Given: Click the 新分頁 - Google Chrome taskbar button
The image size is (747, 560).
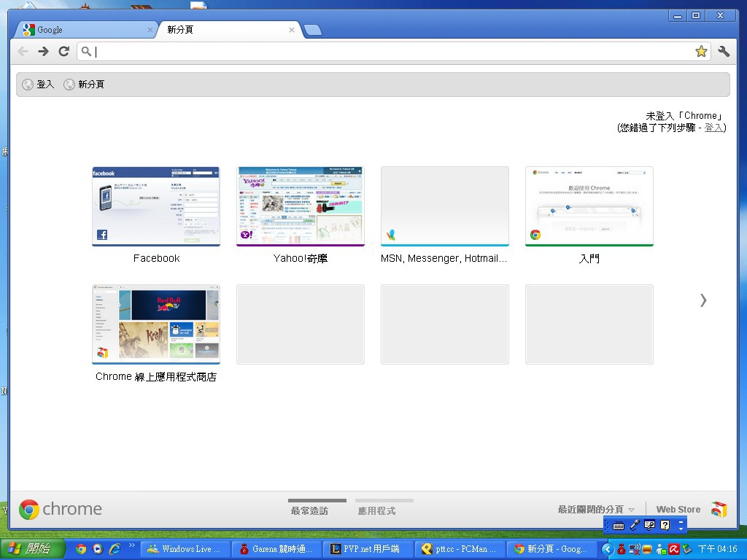Looking at the screenshot, I should pyautogui.click(x=551, y=549).
